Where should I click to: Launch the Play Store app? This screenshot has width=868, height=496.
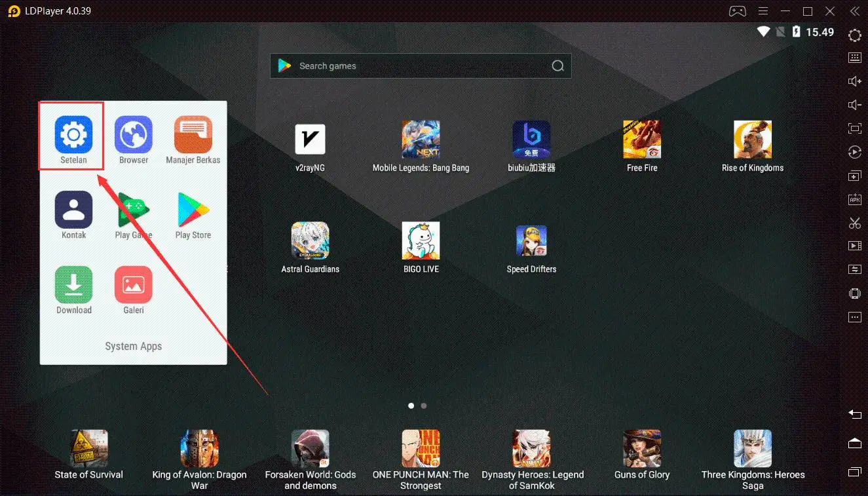(x=193, y=210)
